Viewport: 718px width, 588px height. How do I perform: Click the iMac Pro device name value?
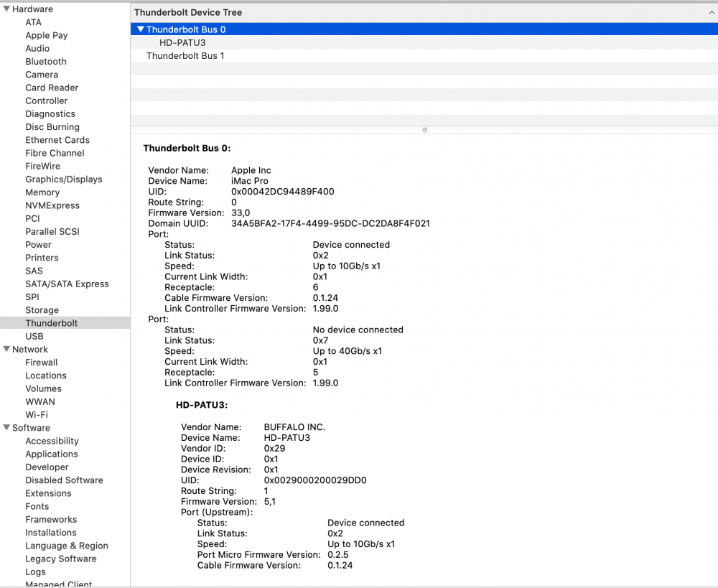pyautogui.click(x=250, y=181)
